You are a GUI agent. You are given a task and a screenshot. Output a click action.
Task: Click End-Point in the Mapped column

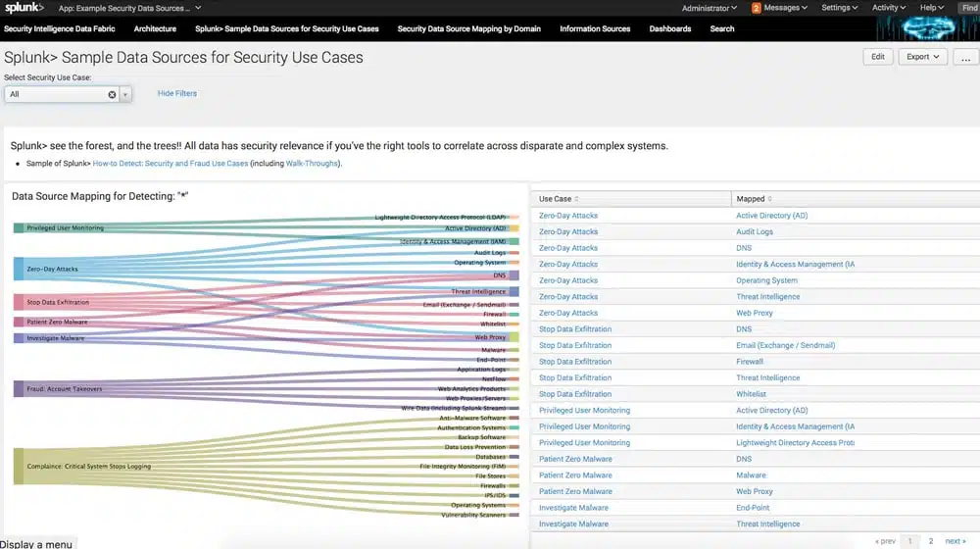point(753,508)
